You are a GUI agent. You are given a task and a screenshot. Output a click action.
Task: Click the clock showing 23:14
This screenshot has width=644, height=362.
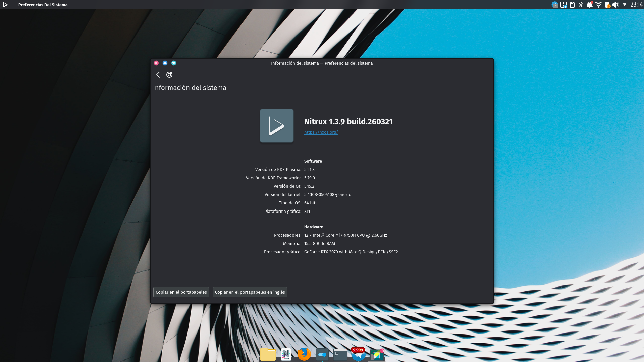click(636, 5)
